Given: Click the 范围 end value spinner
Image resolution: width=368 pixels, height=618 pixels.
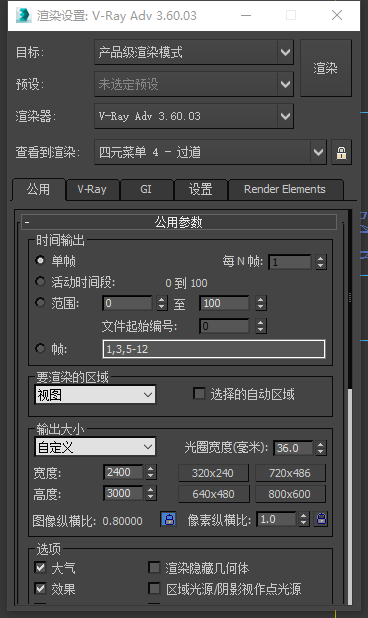Looking at the screenshot, I should pyautogui.click(x=260, y=303).
